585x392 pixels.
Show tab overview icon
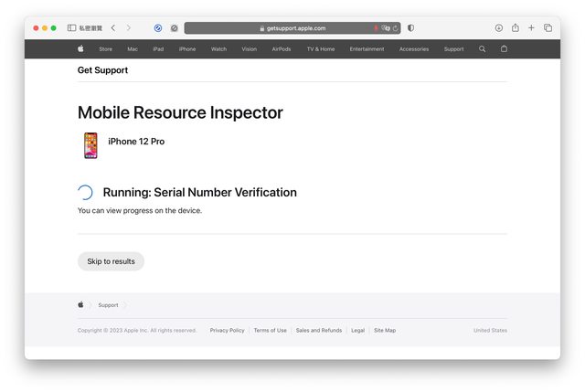coord(548,28)
